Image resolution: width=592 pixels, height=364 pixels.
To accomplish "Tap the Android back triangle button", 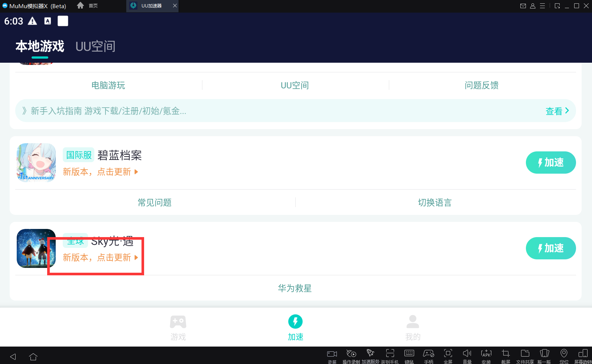I will (13, 357).
